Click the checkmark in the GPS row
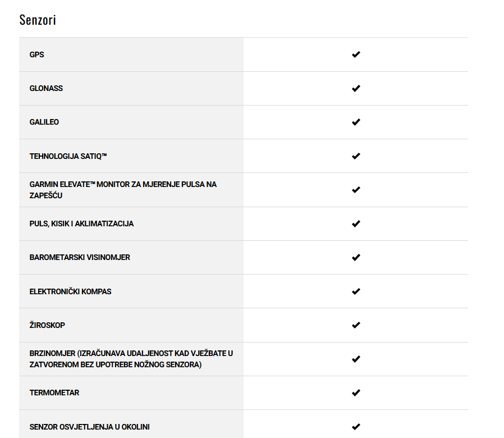This screenshot has width=504, height=438. click(x=356, y=54)
